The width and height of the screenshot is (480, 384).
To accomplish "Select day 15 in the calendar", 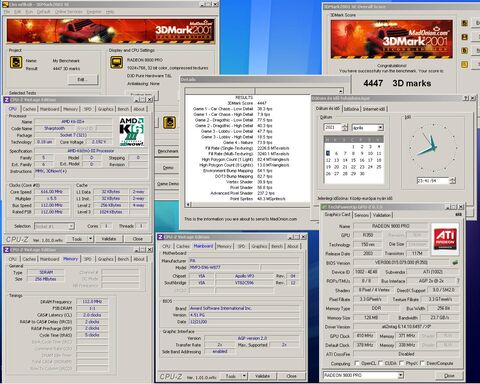I will coord(353,160).
